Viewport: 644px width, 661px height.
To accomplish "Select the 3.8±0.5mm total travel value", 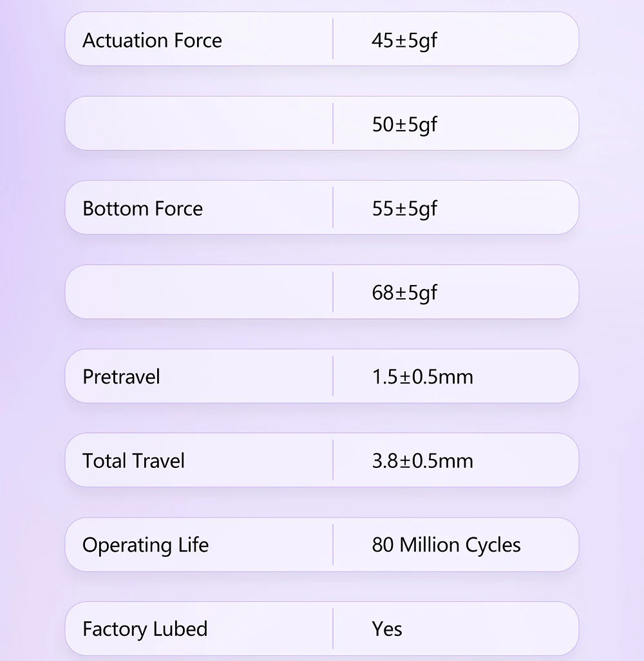I will (422, 461).
